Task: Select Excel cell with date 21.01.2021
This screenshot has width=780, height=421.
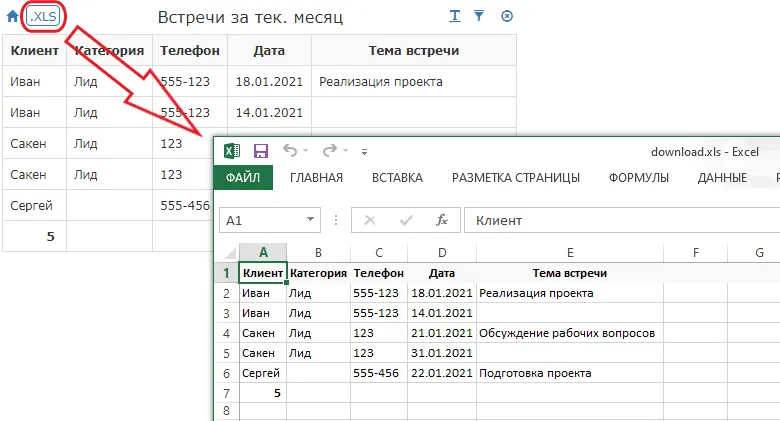Action: 442,333
